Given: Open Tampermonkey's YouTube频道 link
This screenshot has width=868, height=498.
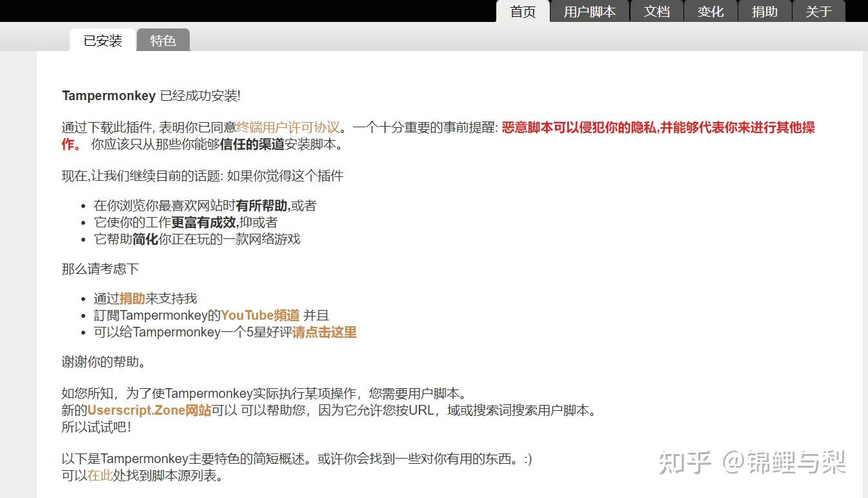Looking at the screenshot, I should click(x=259, y=315).
